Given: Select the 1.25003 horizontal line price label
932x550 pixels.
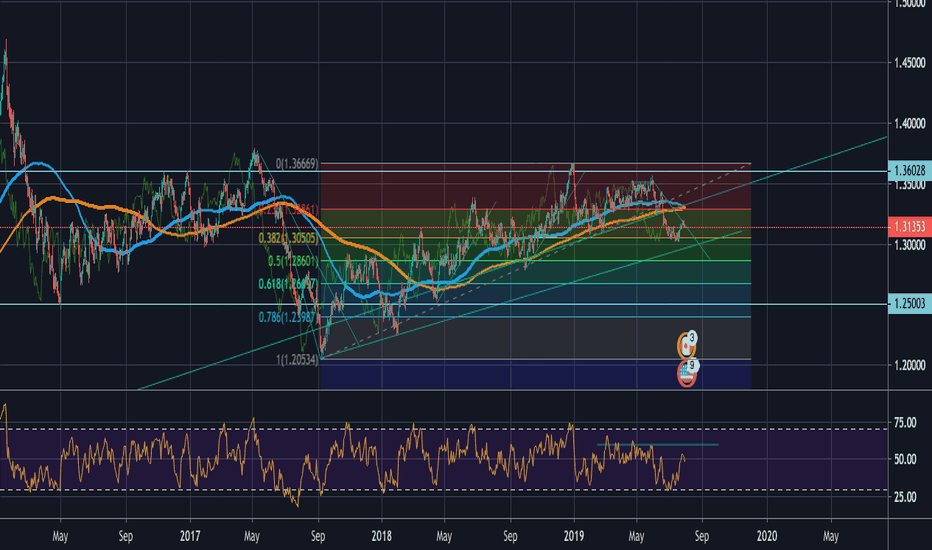Looking at the screenshot, I should point(909,304).
